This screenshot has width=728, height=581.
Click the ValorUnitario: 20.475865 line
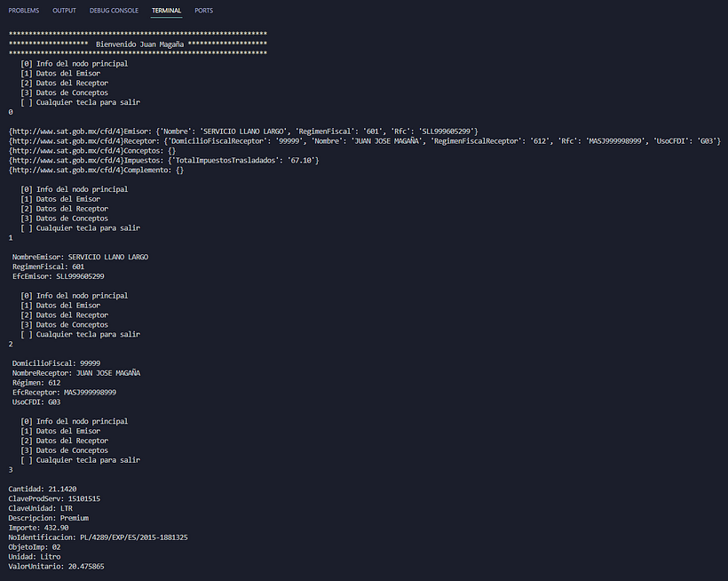tap(56, 567)
